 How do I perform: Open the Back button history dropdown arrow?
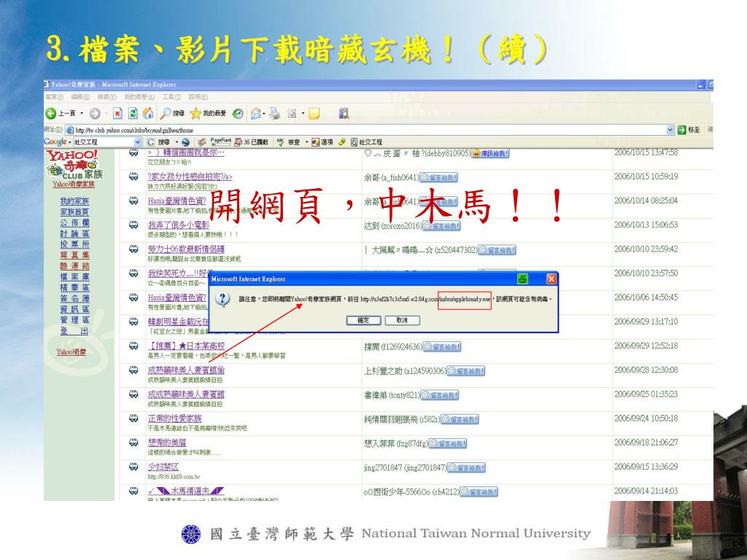point(82,113)
